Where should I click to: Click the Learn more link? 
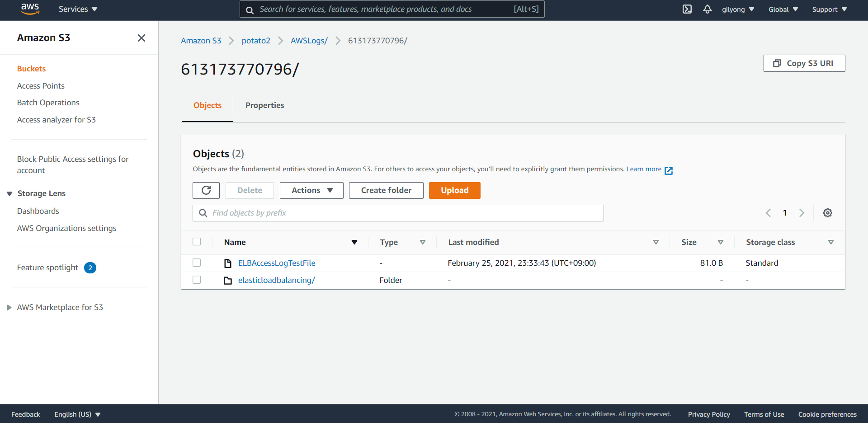644,169
